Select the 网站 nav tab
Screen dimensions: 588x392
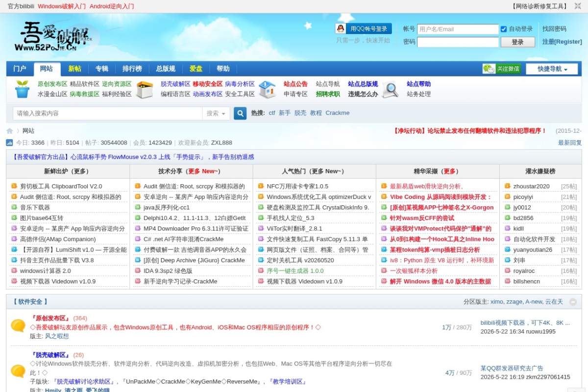click(x=47, y=69)
